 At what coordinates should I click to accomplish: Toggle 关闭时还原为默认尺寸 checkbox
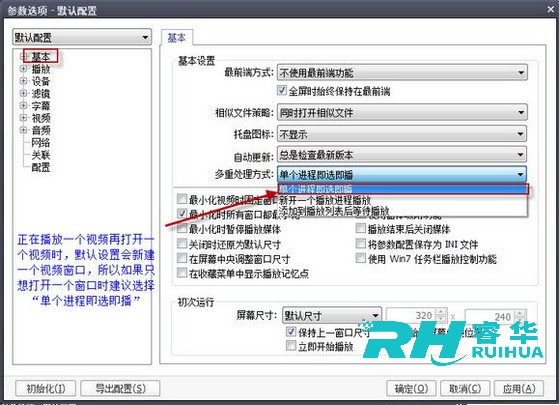182,243
